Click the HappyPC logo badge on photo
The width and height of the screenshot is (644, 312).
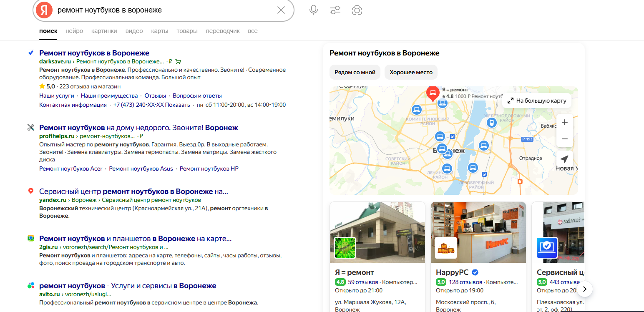pos(446,248)
